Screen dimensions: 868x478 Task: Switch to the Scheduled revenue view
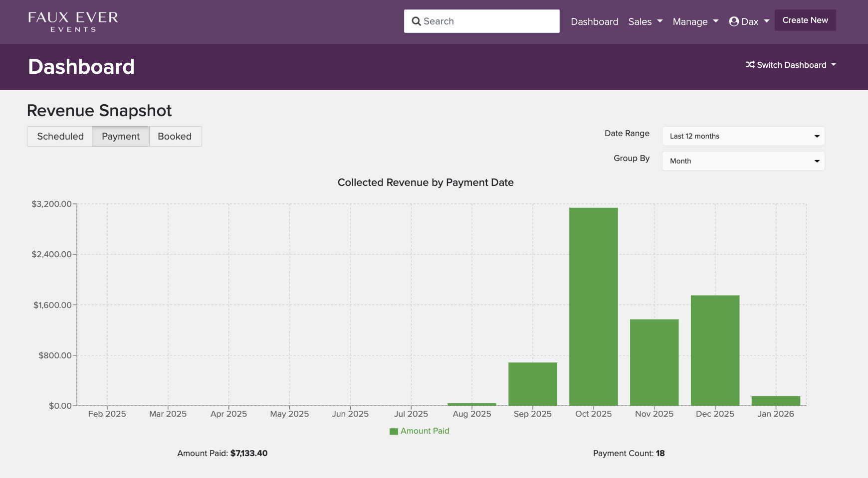[59, 136]
